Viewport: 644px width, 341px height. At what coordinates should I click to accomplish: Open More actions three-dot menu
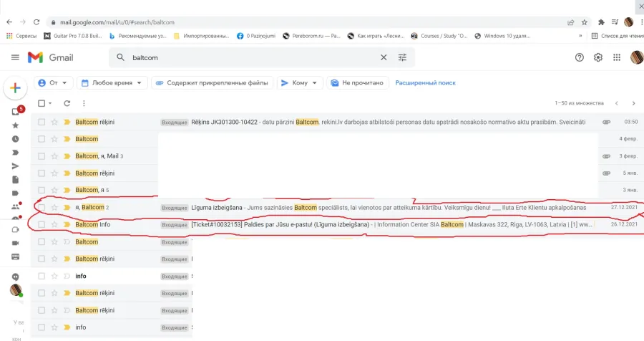pos(84,103)
